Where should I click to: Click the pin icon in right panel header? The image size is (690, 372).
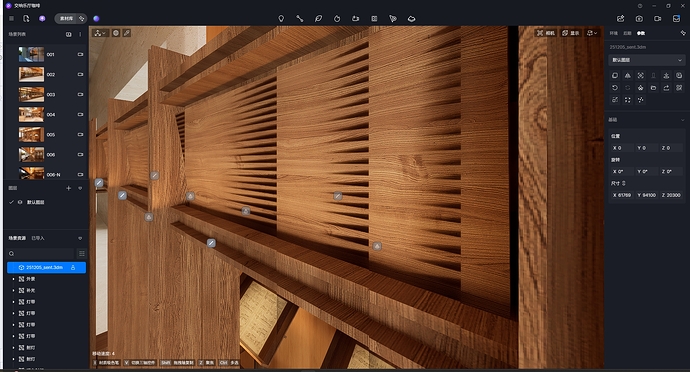pos(683,33)
